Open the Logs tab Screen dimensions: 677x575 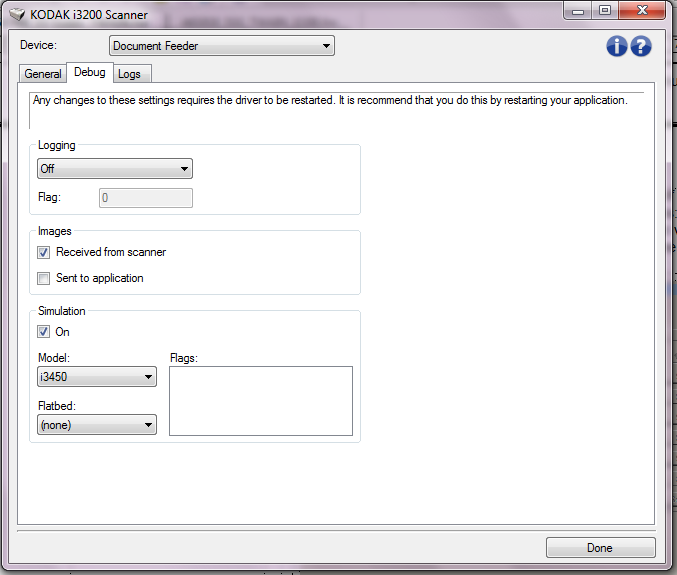coord(132,74)
